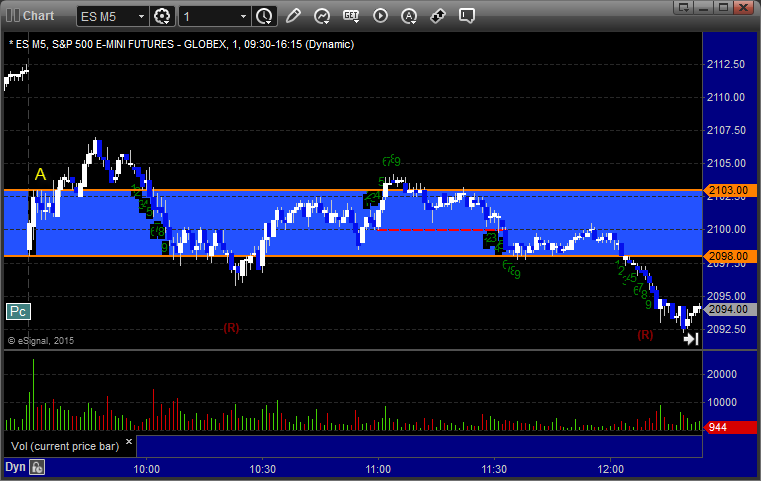
Task: Start bar replay with the play icon
Action: (380, 16)
